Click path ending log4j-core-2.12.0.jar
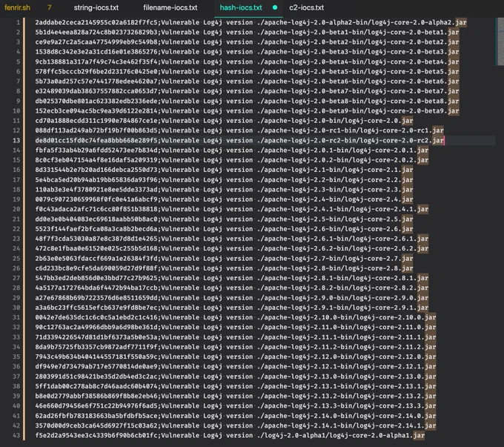 (347, 357)
